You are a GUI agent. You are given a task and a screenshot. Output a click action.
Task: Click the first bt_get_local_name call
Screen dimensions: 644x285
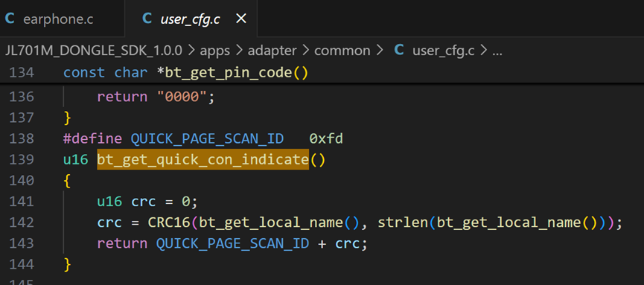(x=271, y=222)
